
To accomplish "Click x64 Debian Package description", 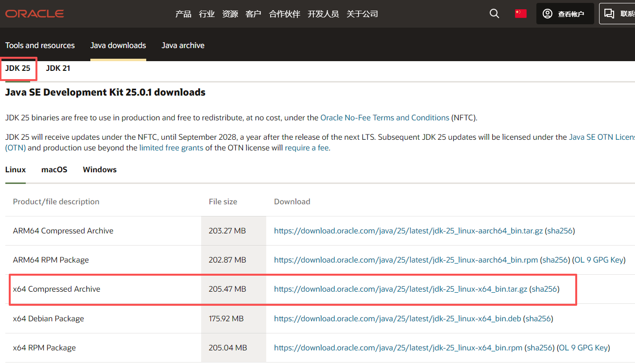I will [x=49, y=319].
